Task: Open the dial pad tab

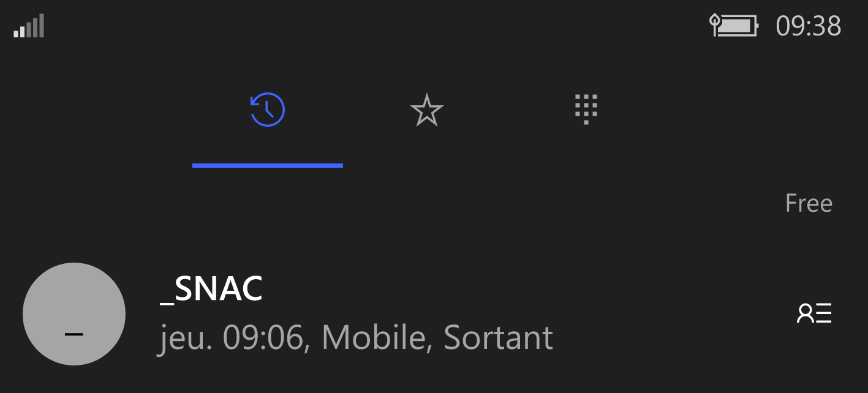Action: [586, 110]
